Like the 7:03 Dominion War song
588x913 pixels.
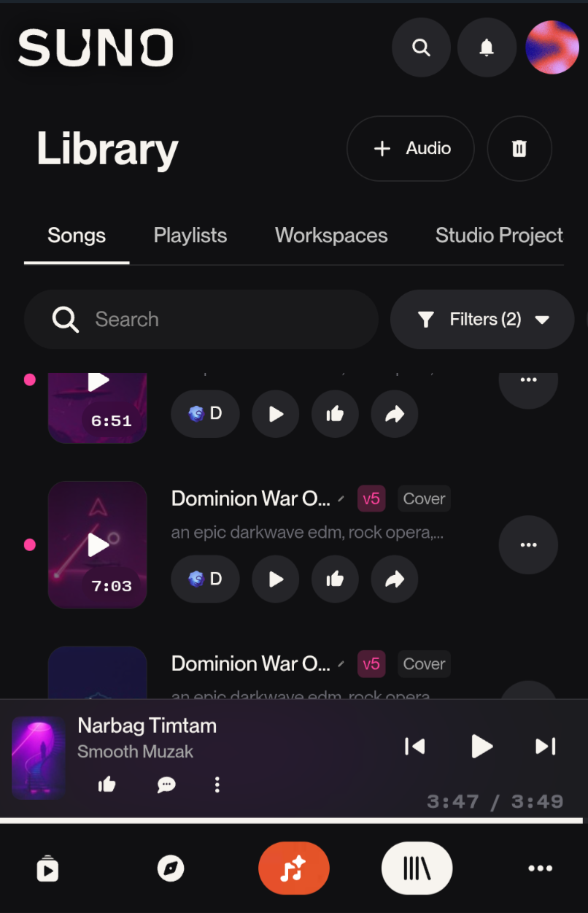click(x=335, y=579)
